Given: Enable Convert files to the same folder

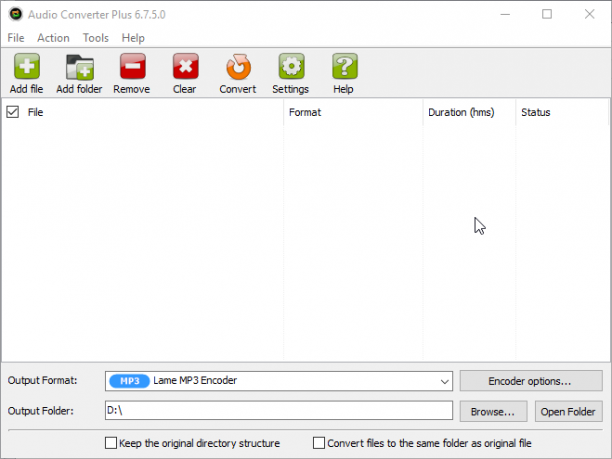Looking at the screenshot, I should (x=319, y=443).
